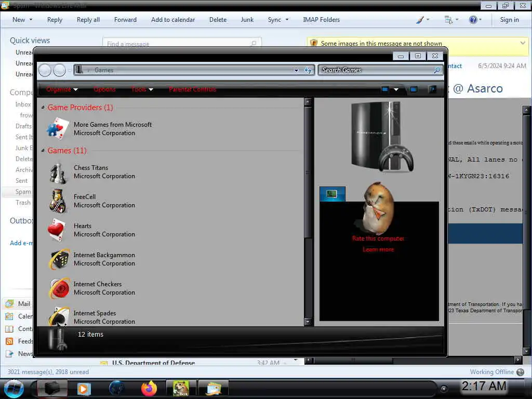The image size is (532, 399).
Task: Click the Calendar icon in Live Mail sidebar
Action: tap(9, 316)
